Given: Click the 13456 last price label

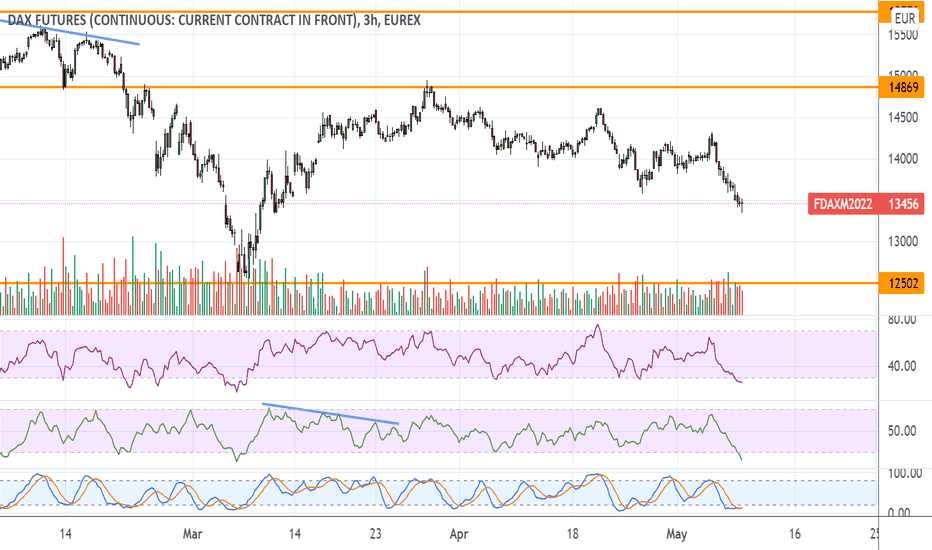Looking at the screenshot, I should tap(902, 204).
